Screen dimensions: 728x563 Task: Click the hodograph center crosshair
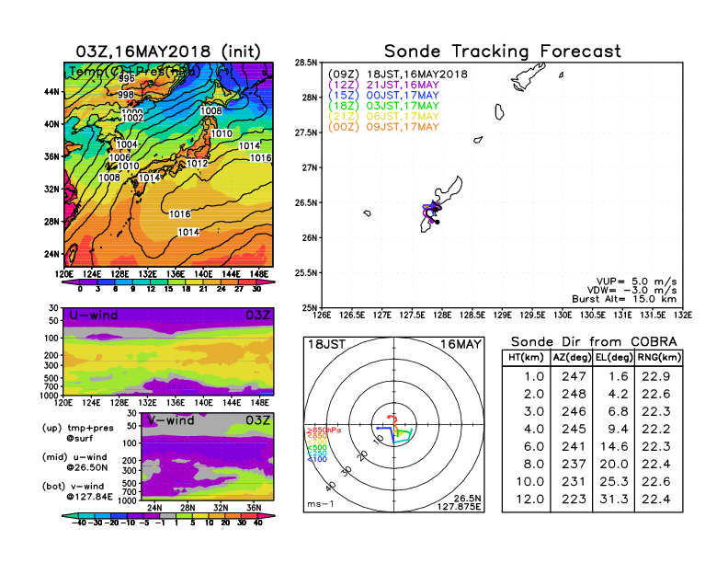point(394,425)
